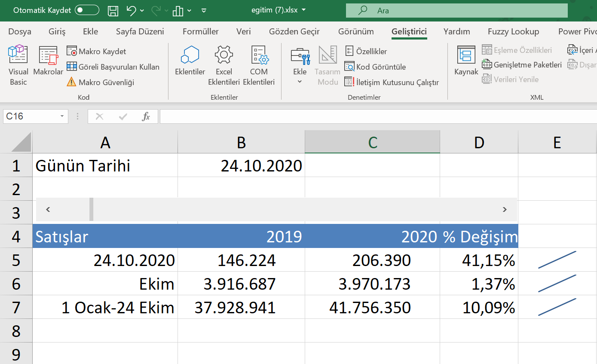Switch to the Formüller tab

click(201, 31)
